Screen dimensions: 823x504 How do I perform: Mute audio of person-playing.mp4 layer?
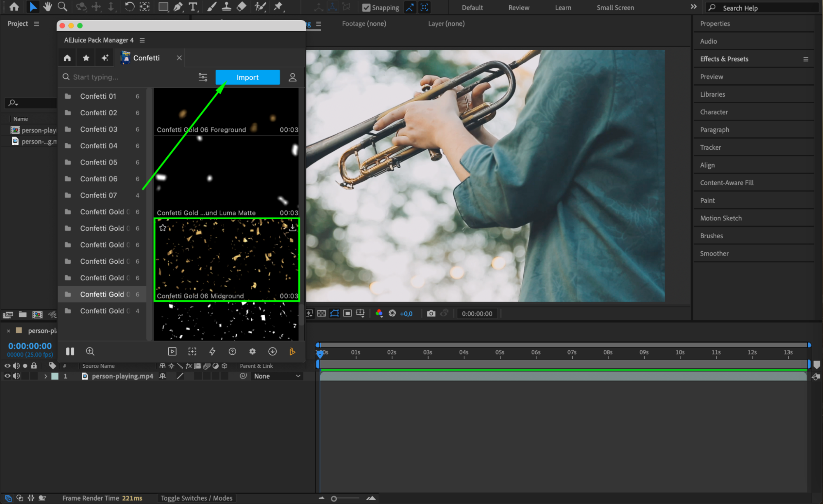point(16,376)
